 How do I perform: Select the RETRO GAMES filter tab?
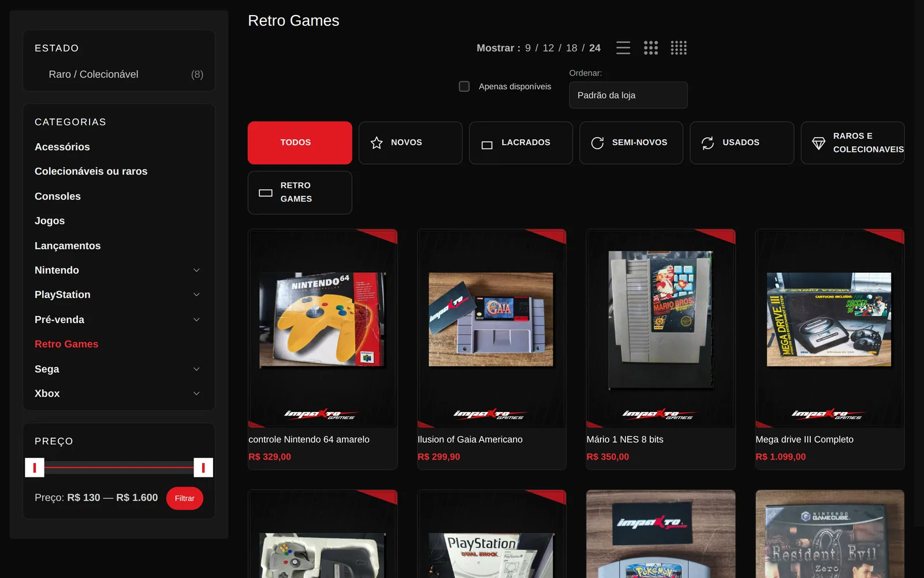coord(300,192)
